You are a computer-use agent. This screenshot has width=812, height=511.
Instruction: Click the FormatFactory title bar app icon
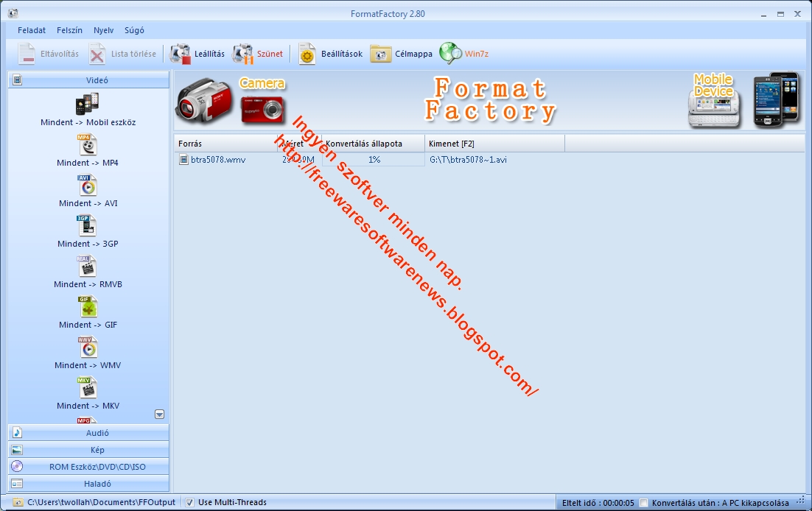point(13,13)
